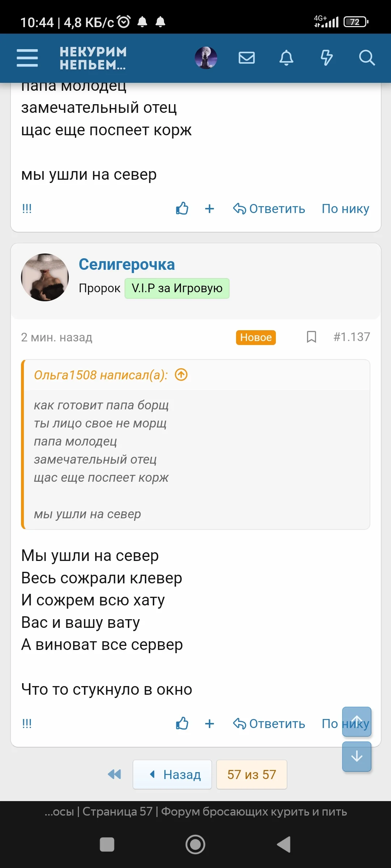The width and height of the screenshot is (391, 868).
Task: Open the forum search icon
Action: 367,58
